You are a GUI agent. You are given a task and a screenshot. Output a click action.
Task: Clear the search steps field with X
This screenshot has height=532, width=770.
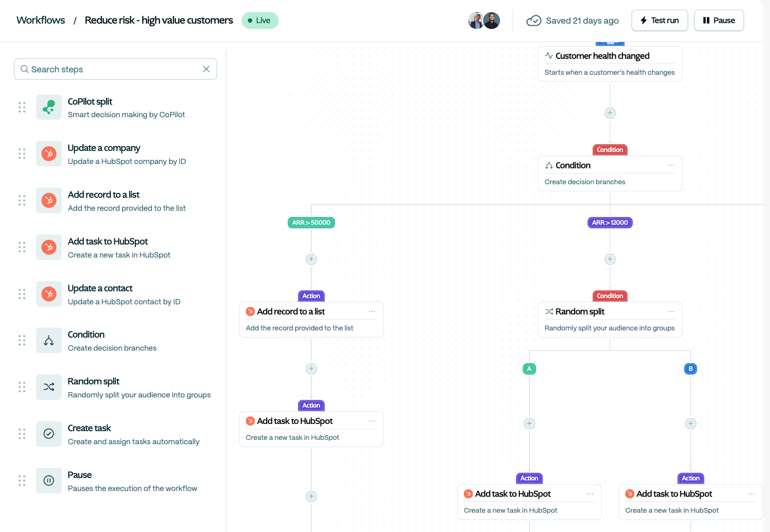pyautogui.click(x=206, y=69)
